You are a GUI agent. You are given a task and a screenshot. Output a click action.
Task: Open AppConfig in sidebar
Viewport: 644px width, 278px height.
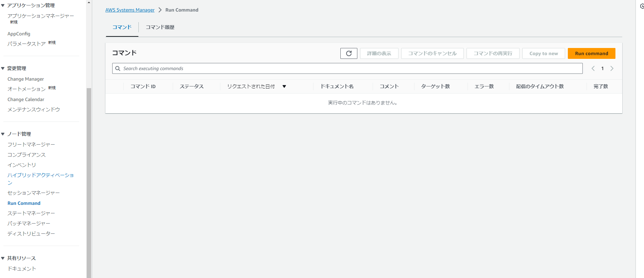[x=19, y=34]
